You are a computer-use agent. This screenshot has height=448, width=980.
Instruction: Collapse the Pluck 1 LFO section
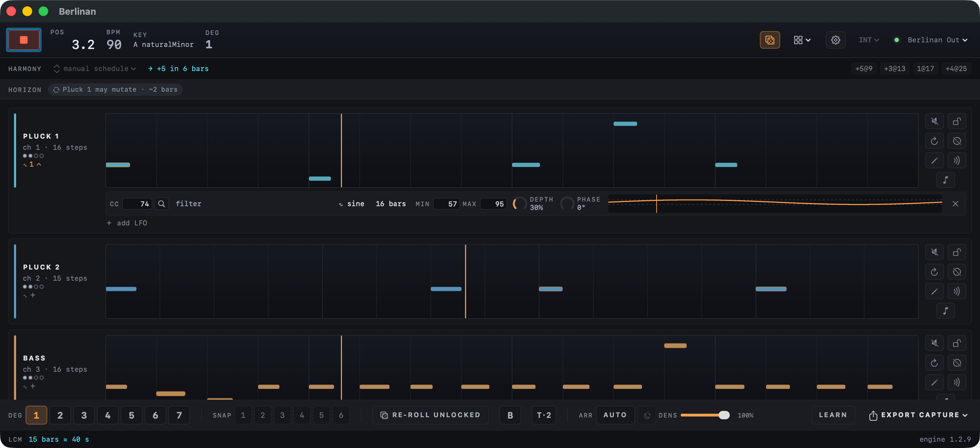coord(32,164)
